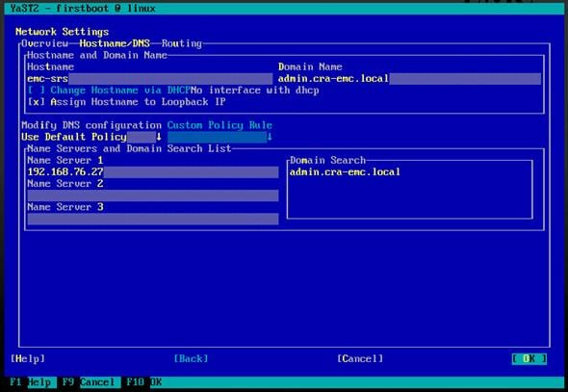568x392 pixels.
Task: Open the Custom Policy Rule dropdown
Action: coord(219,137)
